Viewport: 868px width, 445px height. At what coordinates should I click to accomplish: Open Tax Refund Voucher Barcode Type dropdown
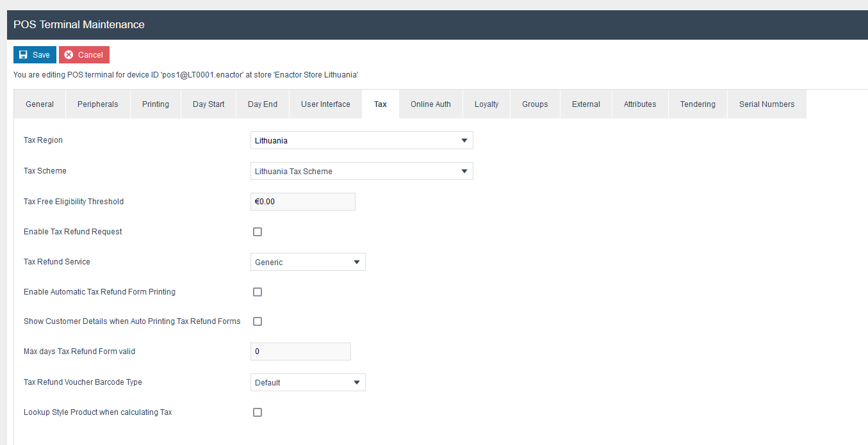307,383
